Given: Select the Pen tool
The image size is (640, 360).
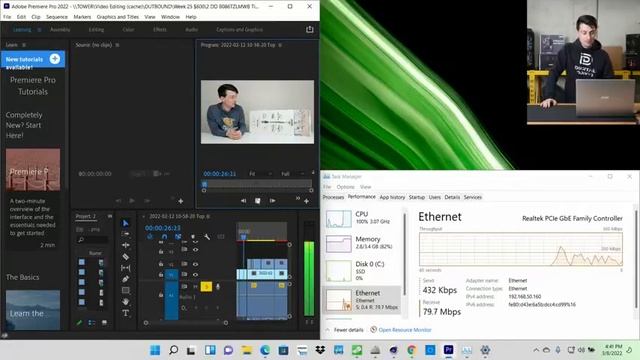Looking at the screenshot, I should pos(126,279).
